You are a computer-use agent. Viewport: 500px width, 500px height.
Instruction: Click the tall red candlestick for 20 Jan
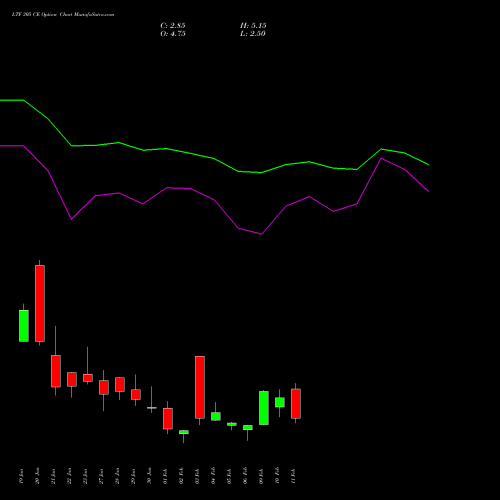(x=40, y=303)
